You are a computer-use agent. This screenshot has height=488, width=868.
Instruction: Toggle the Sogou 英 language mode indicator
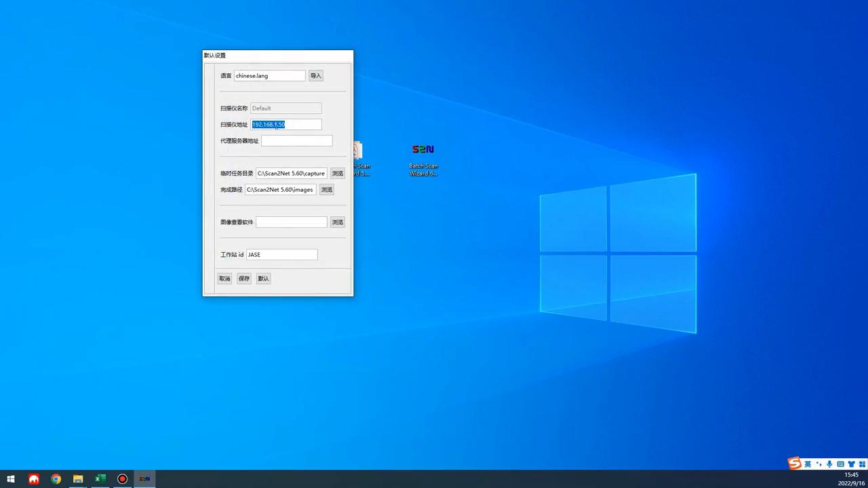(x=808, y=464)
